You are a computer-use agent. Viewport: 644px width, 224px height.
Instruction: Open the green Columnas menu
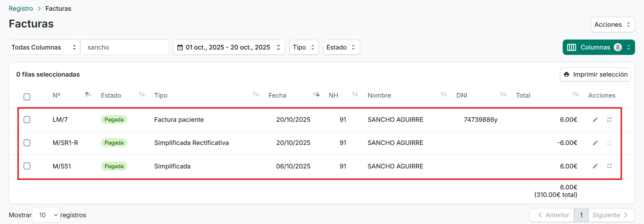[598, 47]
